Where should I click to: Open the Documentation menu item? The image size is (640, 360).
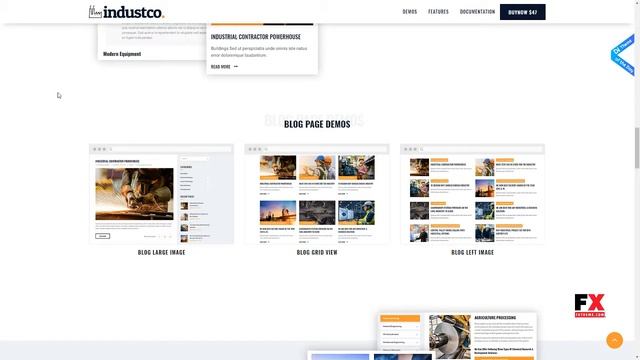477,12
